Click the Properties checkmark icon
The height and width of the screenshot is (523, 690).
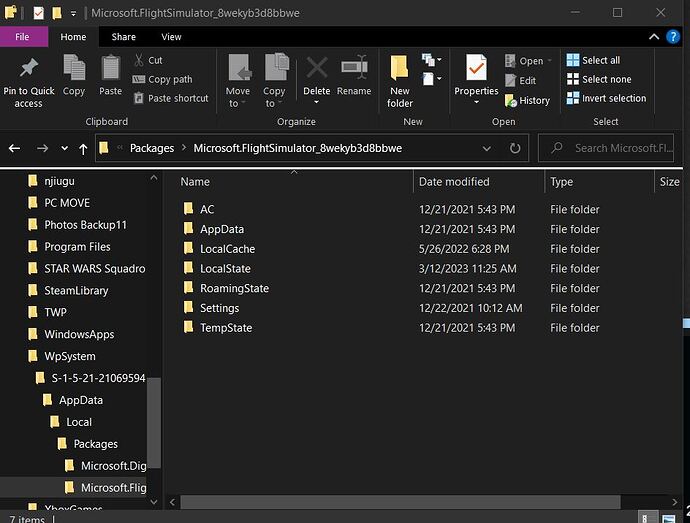[x=476, y=67]
